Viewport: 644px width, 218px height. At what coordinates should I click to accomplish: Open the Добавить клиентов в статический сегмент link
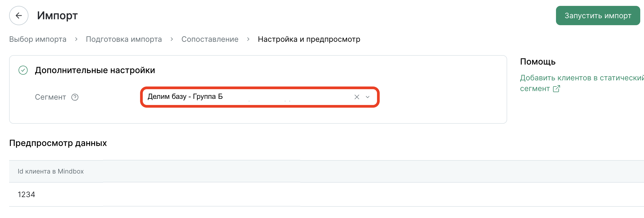tap(582, 83)
